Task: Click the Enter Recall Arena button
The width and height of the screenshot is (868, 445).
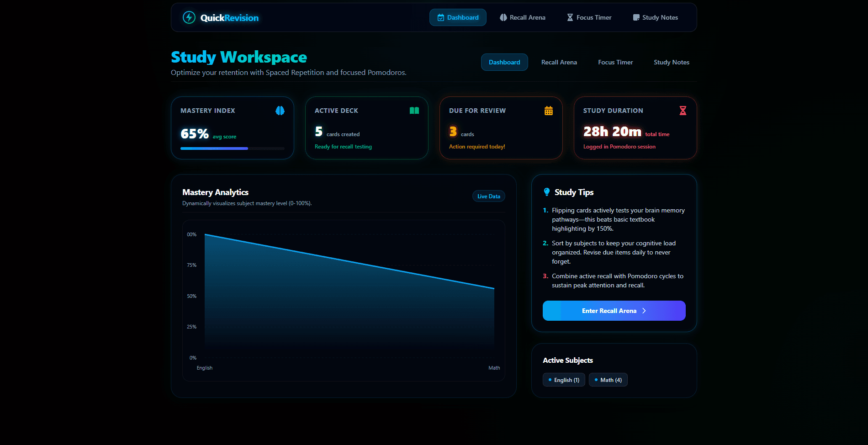Action: click(x=614, y=311)
